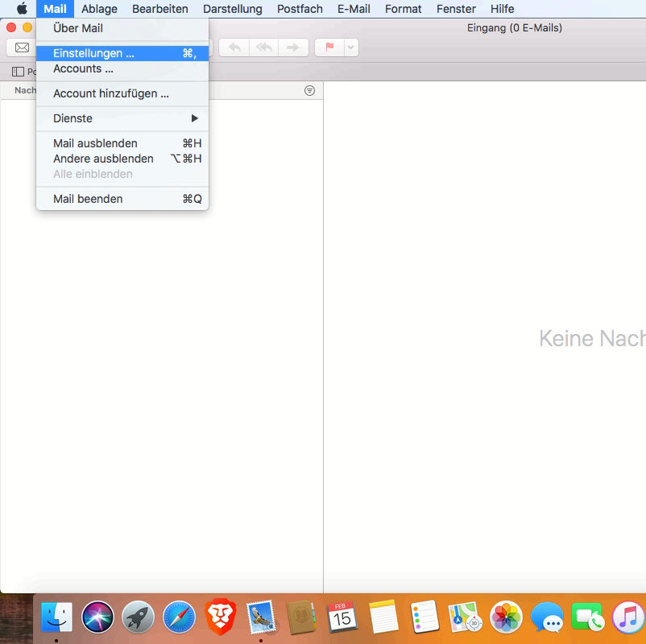The width and height of the screenshot is (646, 644).
Task: Open FaceTime from the Dock
Action: click(587, 617)
